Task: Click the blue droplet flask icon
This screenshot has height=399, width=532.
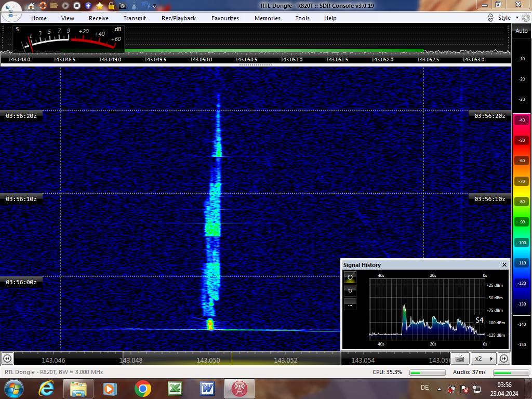Action: (x=134, y=6)
